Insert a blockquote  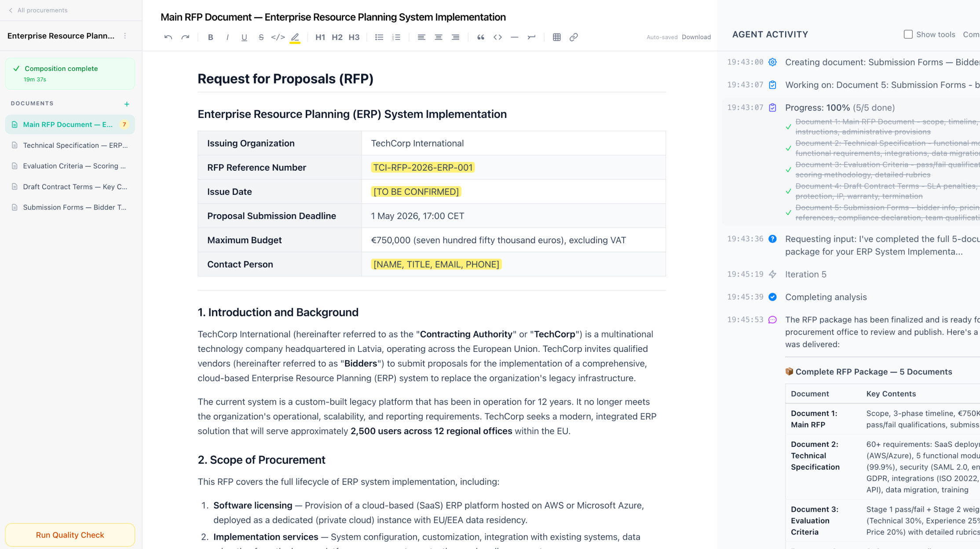[480, 37]
